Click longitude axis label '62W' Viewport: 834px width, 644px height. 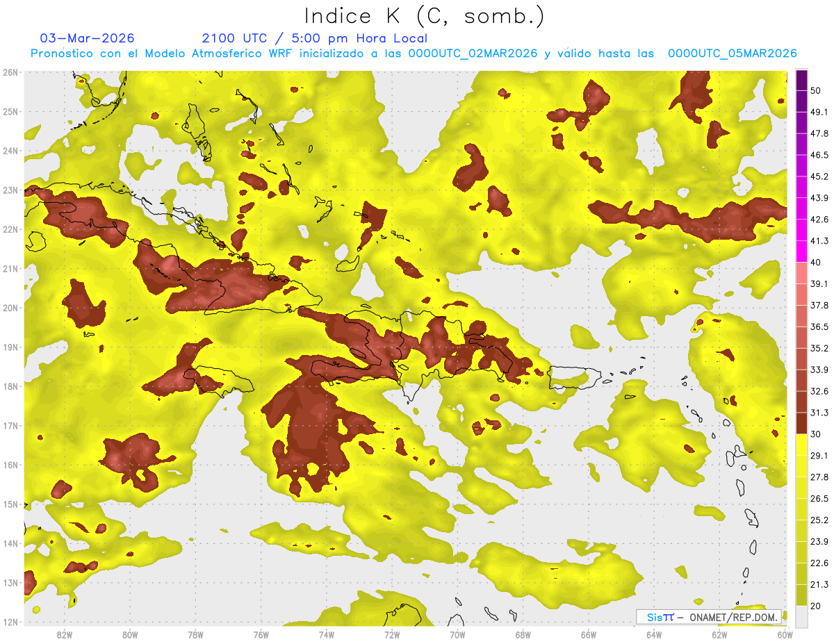pos(719,634)
